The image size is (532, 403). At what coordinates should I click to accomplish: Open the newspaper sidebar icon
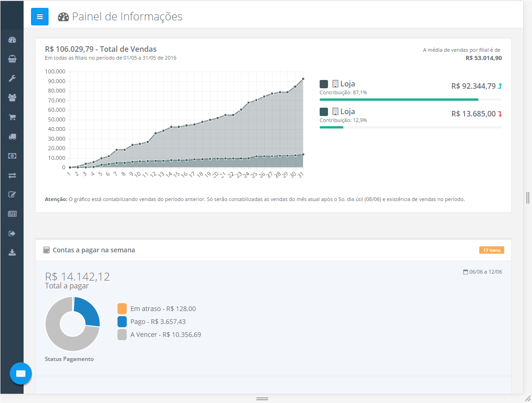[12, 214]
